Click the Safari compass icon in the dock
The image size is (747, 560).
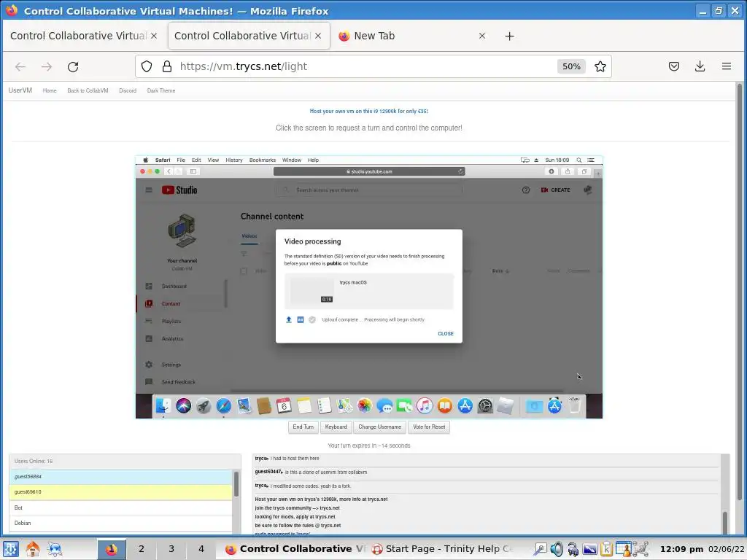(223, 405)
